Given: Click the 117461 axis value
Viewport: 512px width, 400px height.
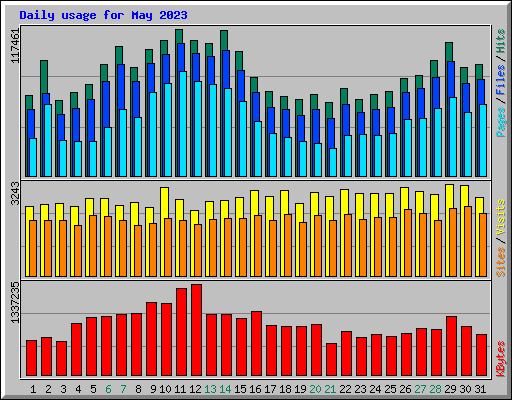Looking at the screenshot, I should point(15,46).
